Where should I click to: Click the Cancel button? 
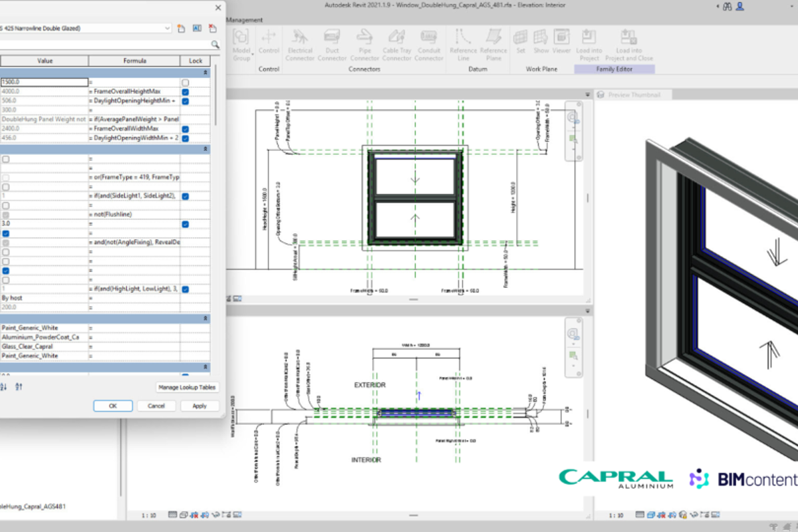click(x=156, y=406)
